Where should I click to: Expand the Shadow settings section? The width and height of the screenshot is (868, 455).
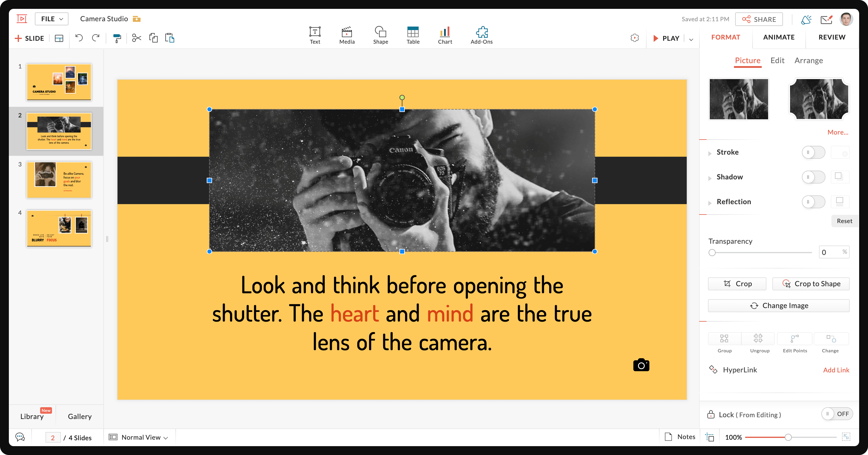click(x=711, y=177)
